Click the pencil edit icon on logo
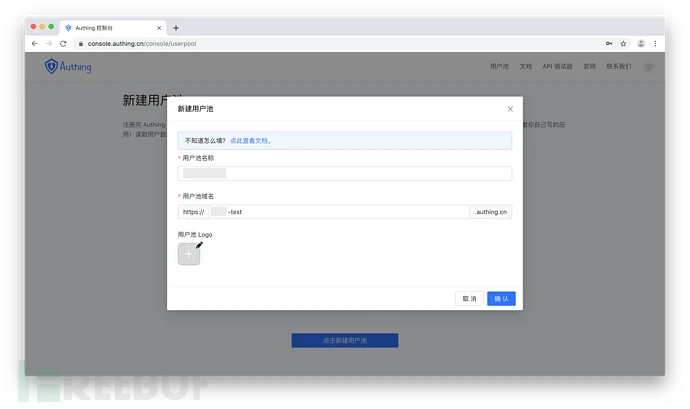The width and height of the screenshot is (690, 409). (x=199, y=245)
